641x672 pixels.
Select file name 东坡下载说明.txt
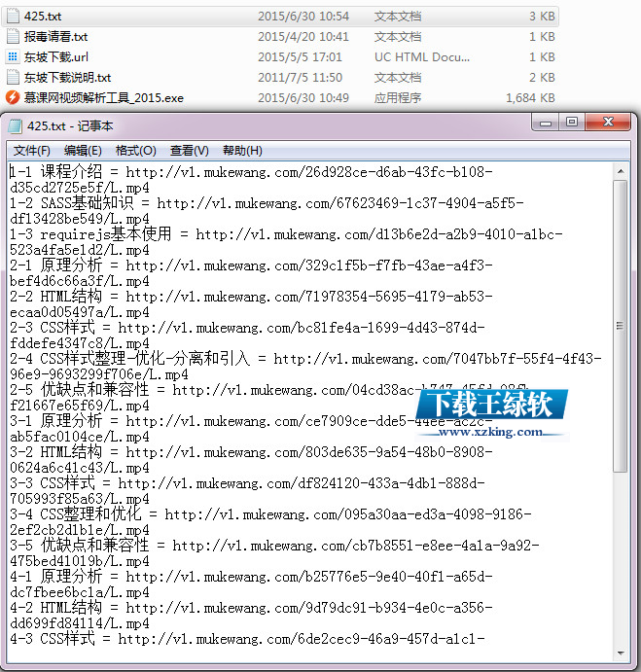pos(67,78)
